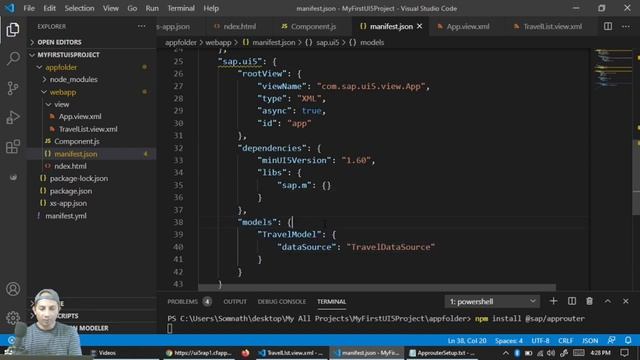This screenshot has height=360, width=640.
Task: Show the Debug Console panel tab
Action: pyautogui.click(x=282, y=302)
